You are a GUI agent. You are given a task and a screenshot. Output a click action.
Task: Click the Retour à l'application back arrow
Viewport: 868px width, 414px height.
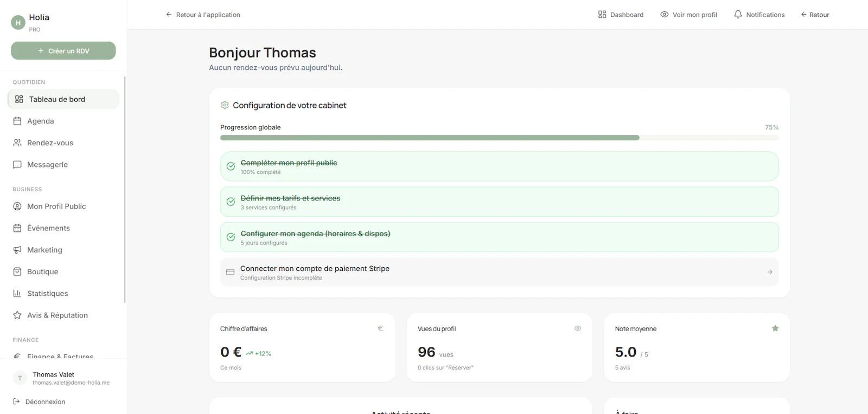coord(169,15)
